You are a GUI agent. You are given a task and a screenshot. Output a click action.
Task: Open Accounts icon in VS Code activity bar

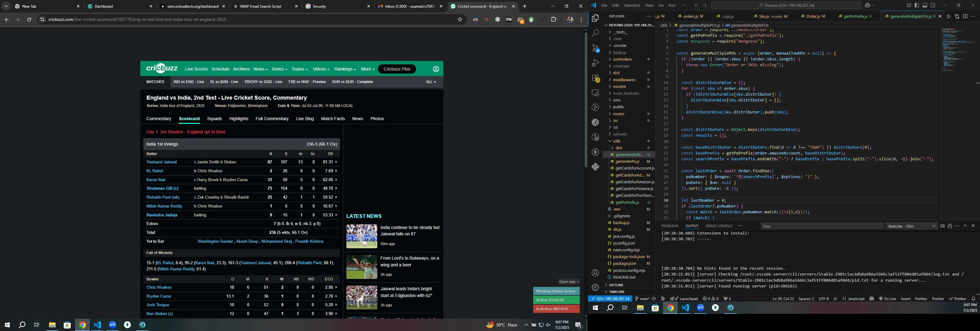coord(595,273)
